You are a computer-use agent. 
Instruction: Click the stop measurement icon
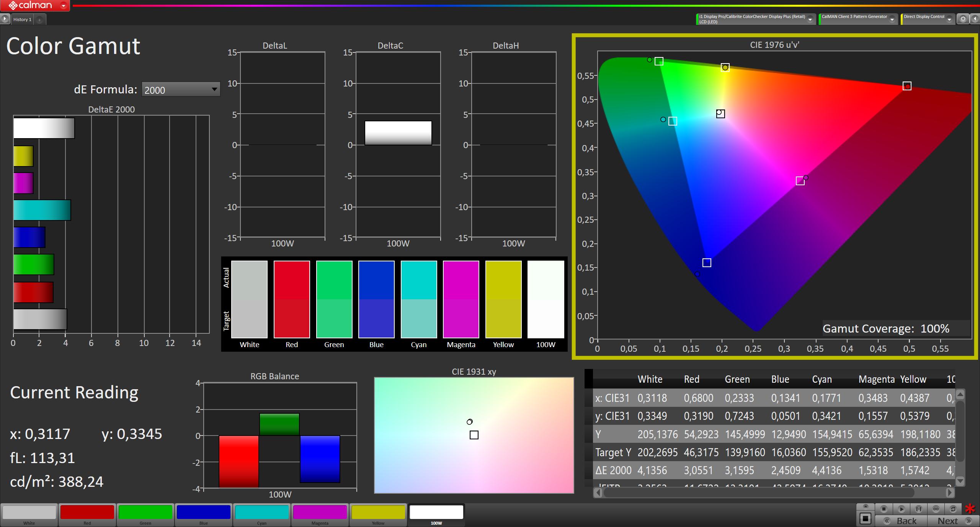tap(884, 509)
